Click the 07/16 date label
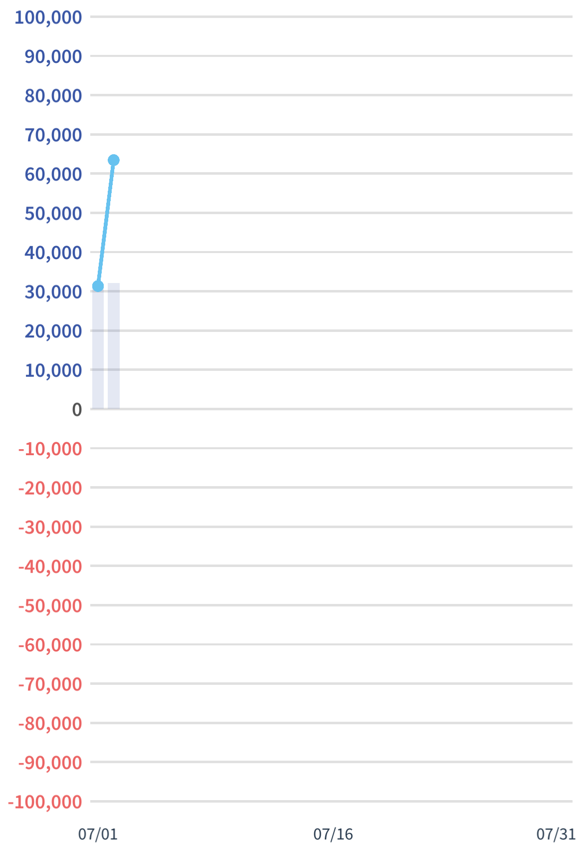The height and width of the screenshot is (868, 588). click(x=333, y=834)
